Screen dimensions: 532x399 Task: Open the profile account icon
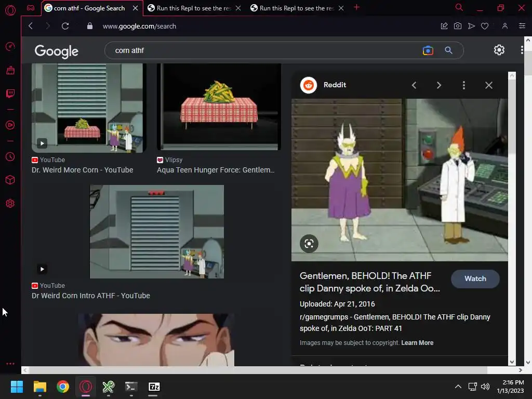(x=505, y=26)
